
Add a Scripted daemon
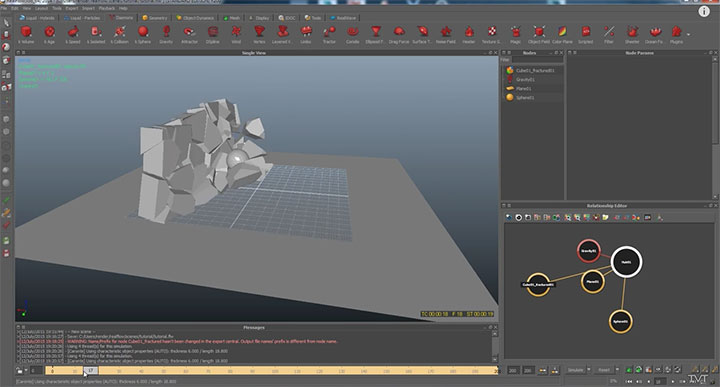(x=586, y=34)
